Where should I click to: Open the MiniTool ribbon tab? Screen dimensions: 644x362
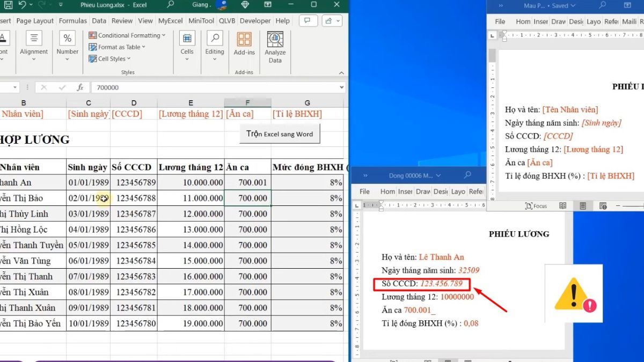click(201, 21)
